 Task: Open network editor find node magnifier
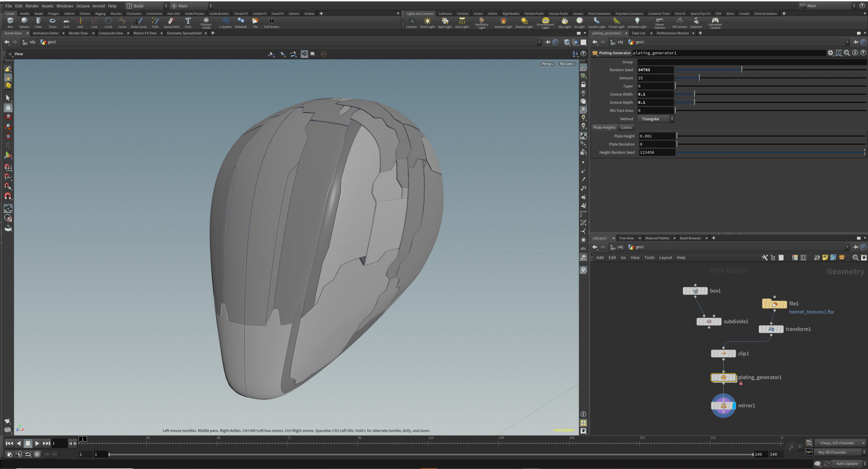855,258
